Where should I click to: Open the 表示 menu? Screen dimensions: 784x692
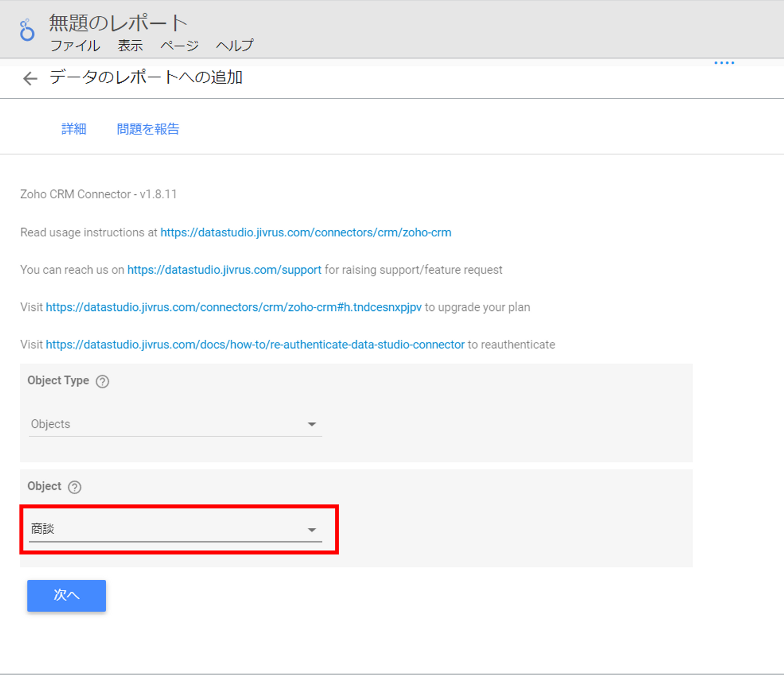131,46
